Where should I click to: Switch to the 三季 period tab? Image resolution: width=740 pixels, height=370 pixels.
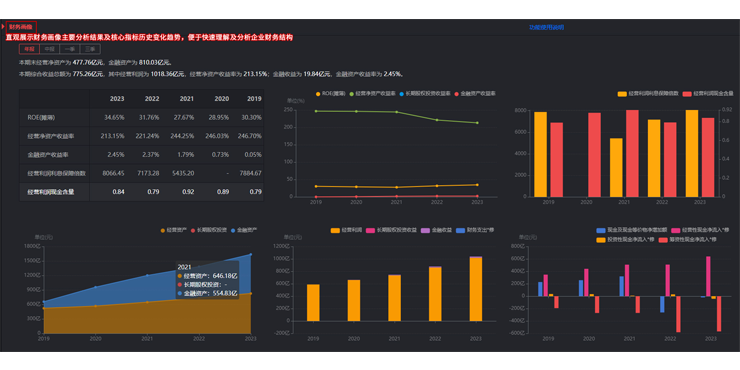[90, 49]
